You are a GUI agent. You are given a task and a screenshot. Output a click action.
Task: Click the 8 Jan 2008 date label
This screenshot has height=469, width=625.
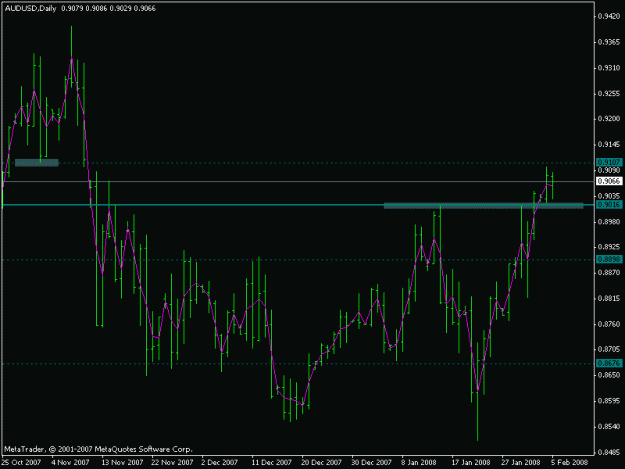419,462
